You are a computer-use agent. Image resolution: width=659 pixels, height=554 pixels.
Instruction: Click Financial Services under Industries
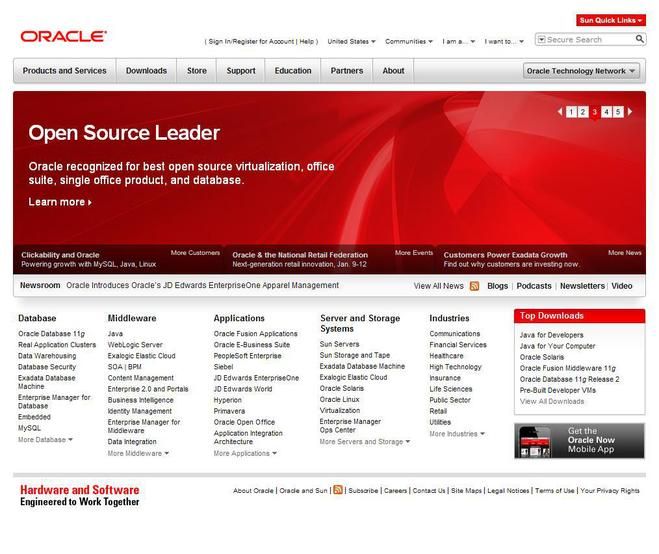click(458, 345)
